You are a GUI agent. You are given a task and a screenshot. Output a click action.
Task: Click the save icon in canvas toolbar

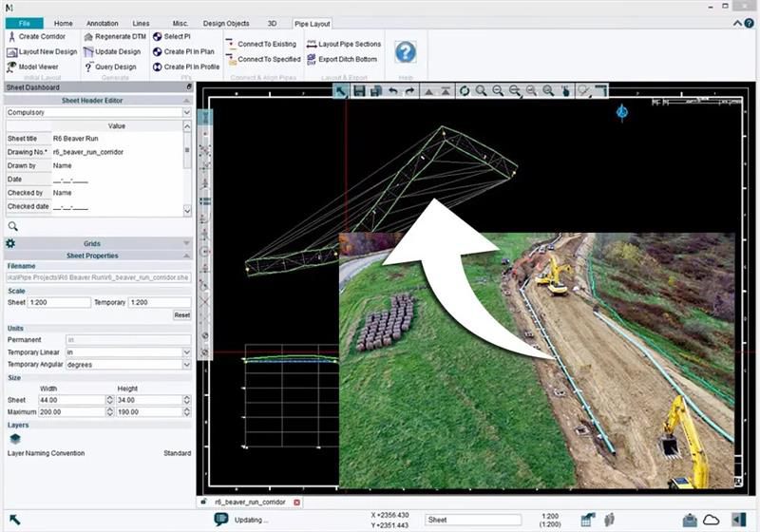coord(359,90)
